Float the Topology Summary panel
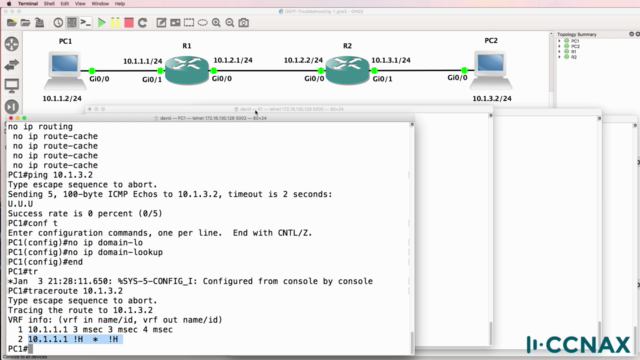This screenshot has height=360, width=640. pyautogui.click(x=631, y=34)
